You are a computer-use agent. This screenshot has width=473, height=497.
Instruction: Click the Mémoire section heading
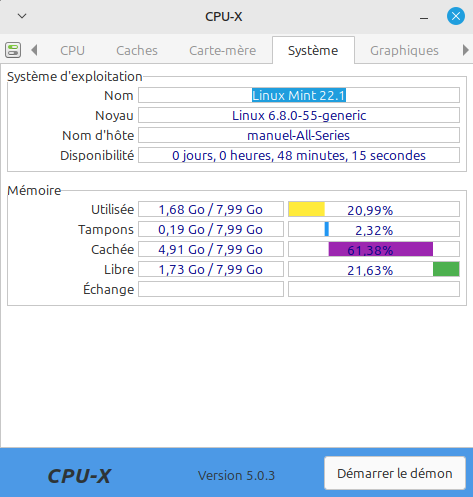point(34,191)
